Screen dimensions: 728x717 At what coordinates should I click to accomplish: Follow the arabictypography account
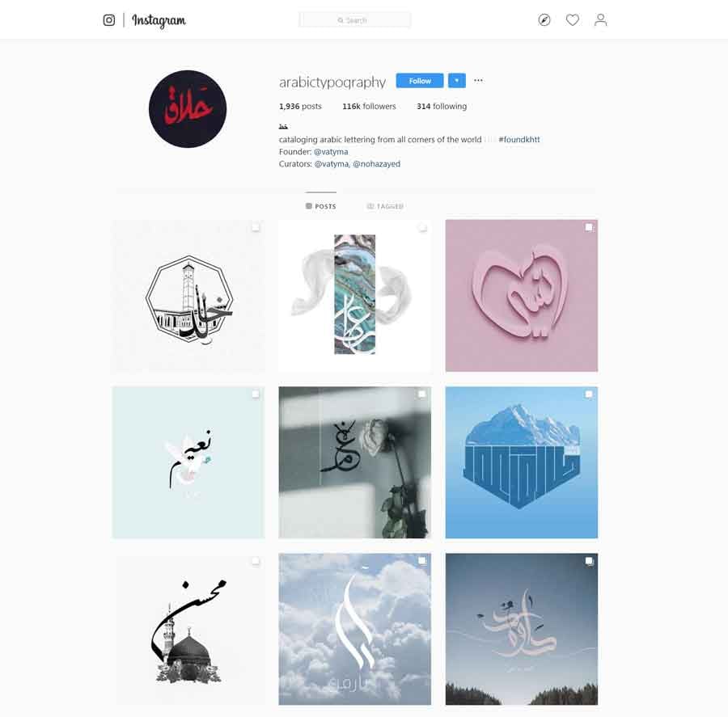coord(420,81)
